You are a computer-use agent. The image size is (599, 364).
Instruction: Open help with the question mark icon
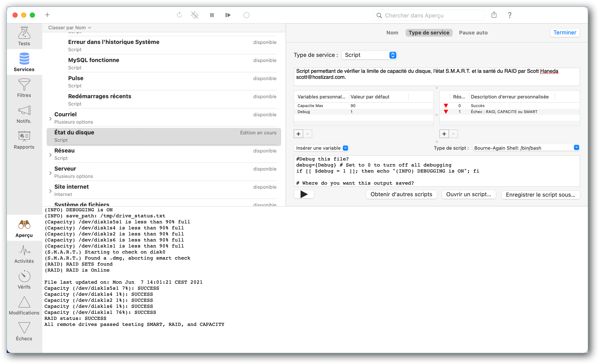tap(510, 15)
